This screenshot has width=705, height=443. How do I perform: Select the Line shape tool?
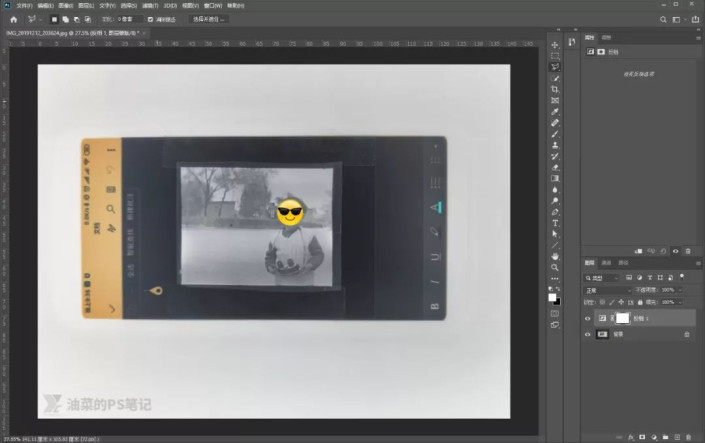pyautogui.click(x=555, y=245)
